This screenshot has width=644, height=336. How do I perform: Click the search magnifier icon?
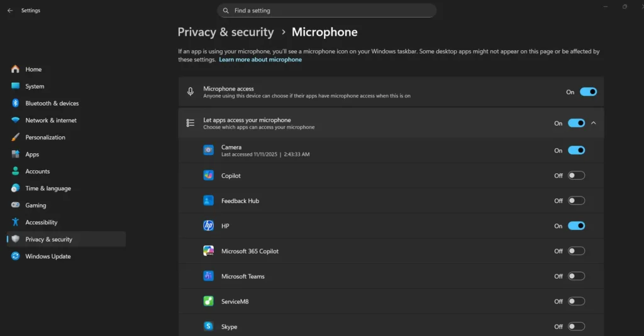click(x=226, y=11)
